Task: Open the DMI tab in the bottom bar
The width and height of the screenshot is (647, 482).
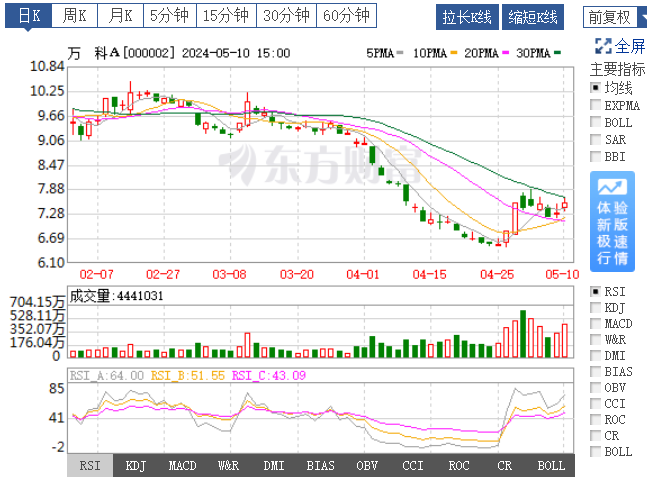Action: point(274,465)
